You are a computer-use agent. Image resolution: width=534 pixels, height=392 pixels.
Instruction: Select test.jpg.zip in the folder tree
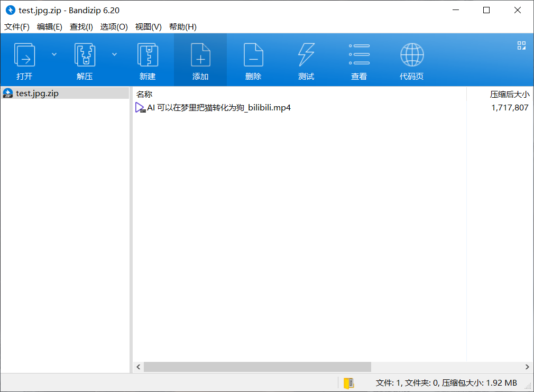65,93
